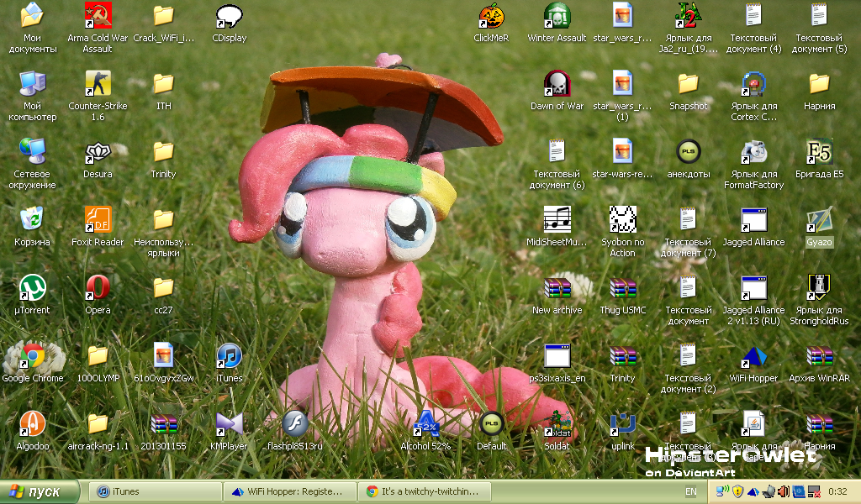The image size is (861, 504).
Task: Select the ITH folder
Action: [164, 83]
